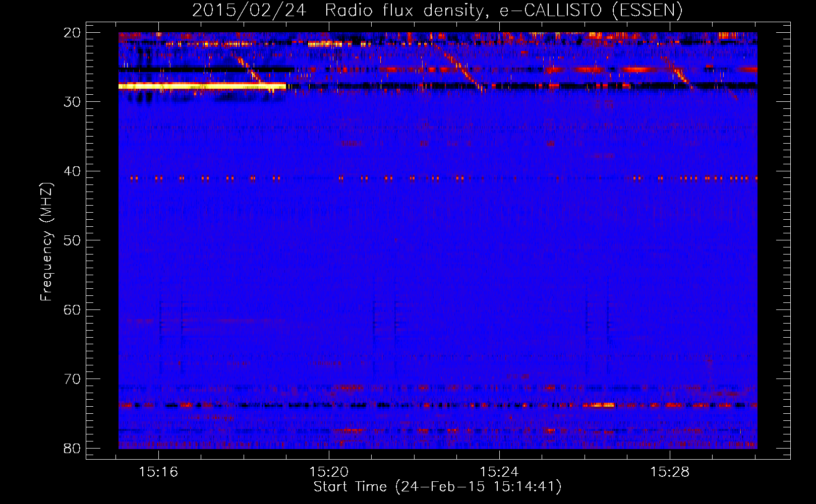816x504 pixels.
Task: Pick the "50" frequency tick label
Action: (x=73, y=240)
